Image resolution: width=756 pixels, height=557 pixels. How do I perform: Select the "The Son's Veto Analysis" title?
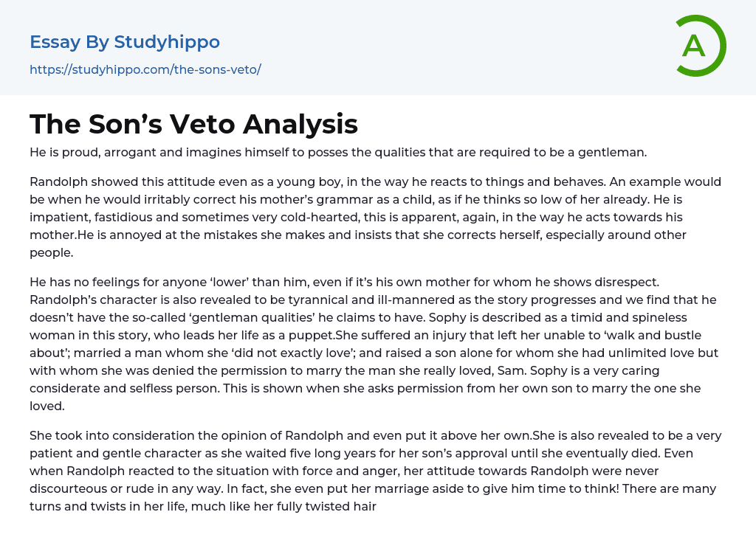pos(193,124)
